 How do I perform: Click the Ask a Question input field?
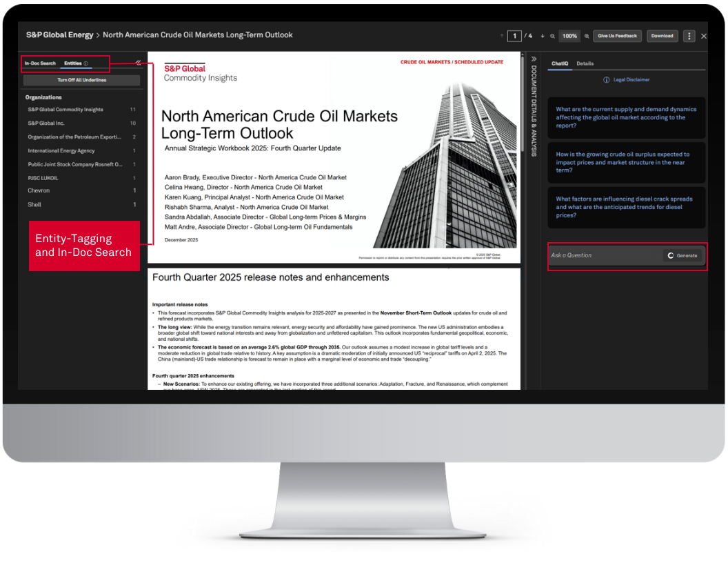click(x=603, y=255)
